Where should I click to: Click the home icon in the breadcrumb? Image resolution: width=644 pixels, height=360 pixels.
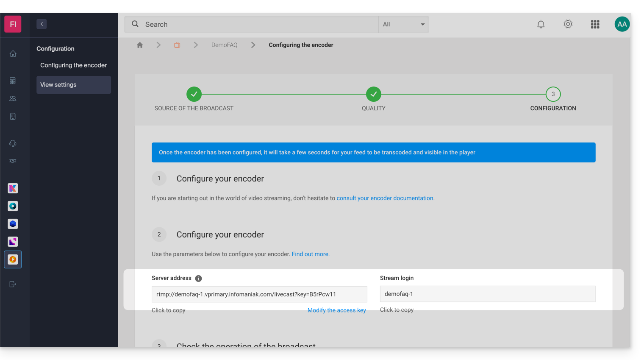pos(140,45)
